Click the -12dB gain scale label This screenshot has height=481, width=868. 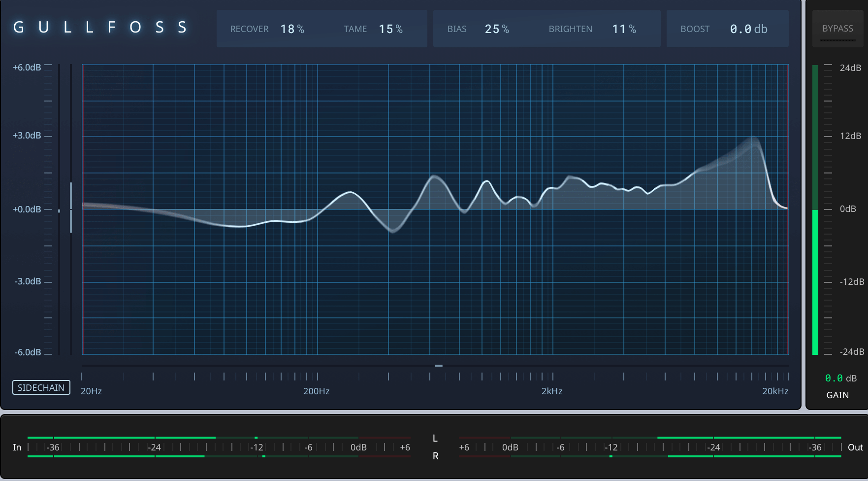[852, 282]
